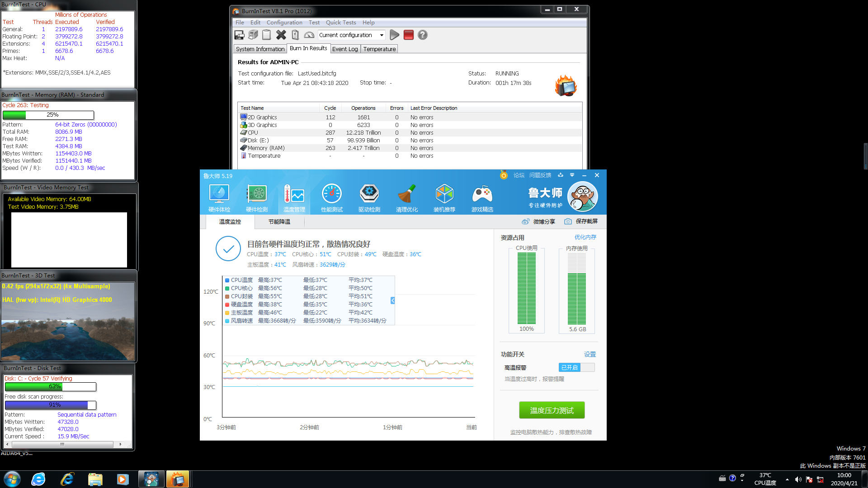868x488 pixels.
Task: Click the 优化内存 optimize memory link
Action: (585, 237)
